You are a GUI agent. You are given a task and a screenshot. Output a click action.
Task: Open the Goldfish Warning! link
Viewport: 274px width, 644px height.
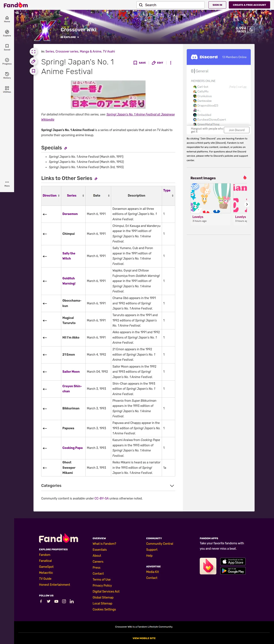tap(69, 281)
